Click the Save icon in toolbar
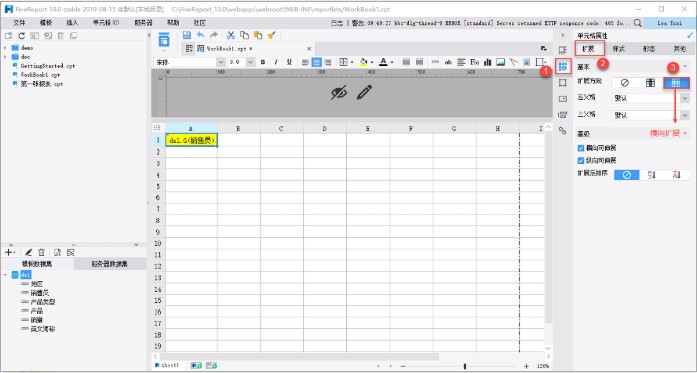This screenshot has width=697, height=373. coord(187,35)
